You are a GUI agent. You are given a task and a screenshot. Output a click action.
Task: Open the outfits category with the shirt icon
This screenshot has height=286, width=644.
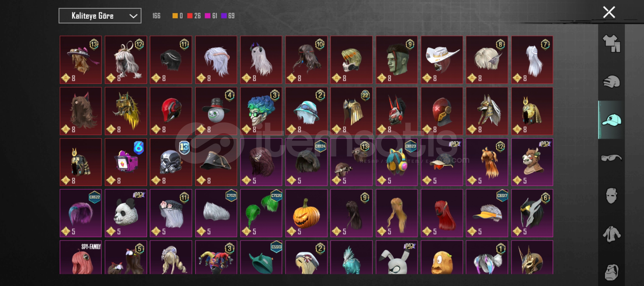[x=611, y=43]
